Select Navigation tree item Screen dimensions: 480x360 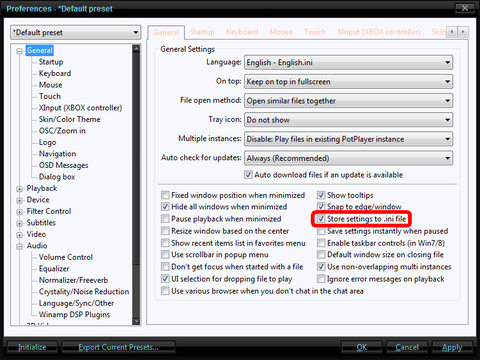pyautogui.click(x=57, y=154)
